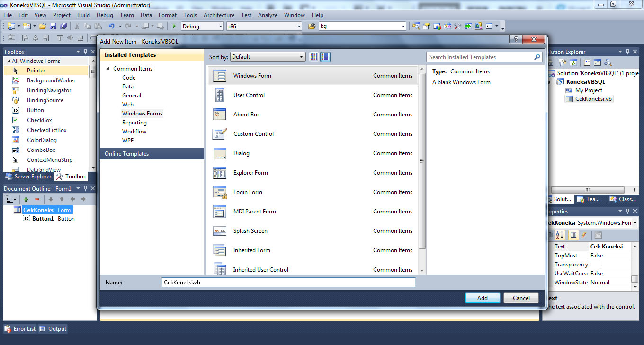Click the Align Tops layout toolbar icon
644x345 pixels.
click(x=60, y=38)
